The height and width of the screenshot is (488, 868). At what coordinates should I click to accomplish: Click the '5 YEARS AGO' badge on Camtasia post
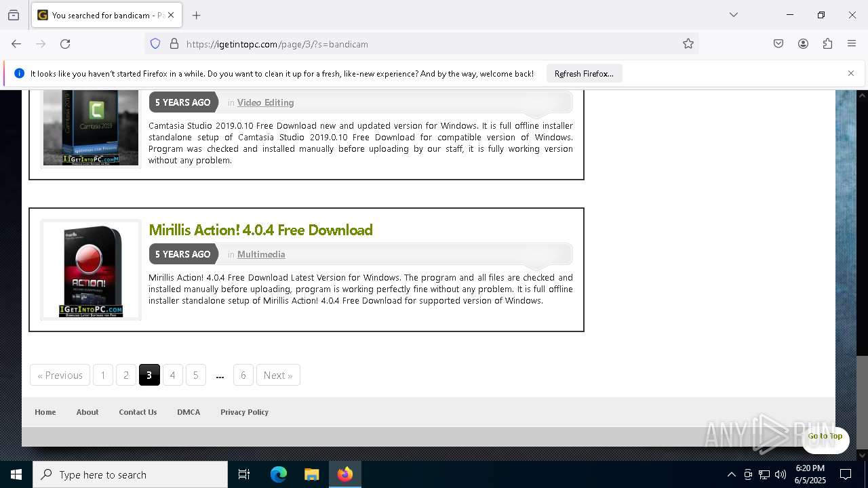(x=182, y=102)
